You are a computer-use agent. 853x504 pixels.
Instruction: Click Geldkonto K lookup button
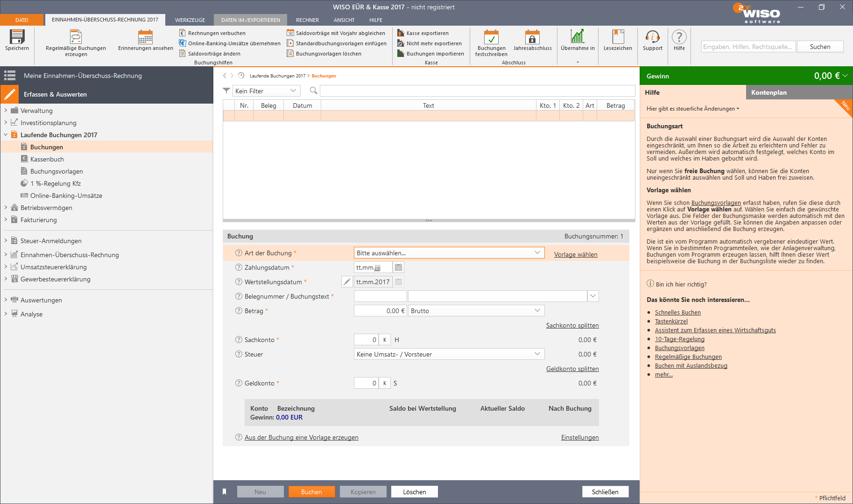tap(384, 383)
